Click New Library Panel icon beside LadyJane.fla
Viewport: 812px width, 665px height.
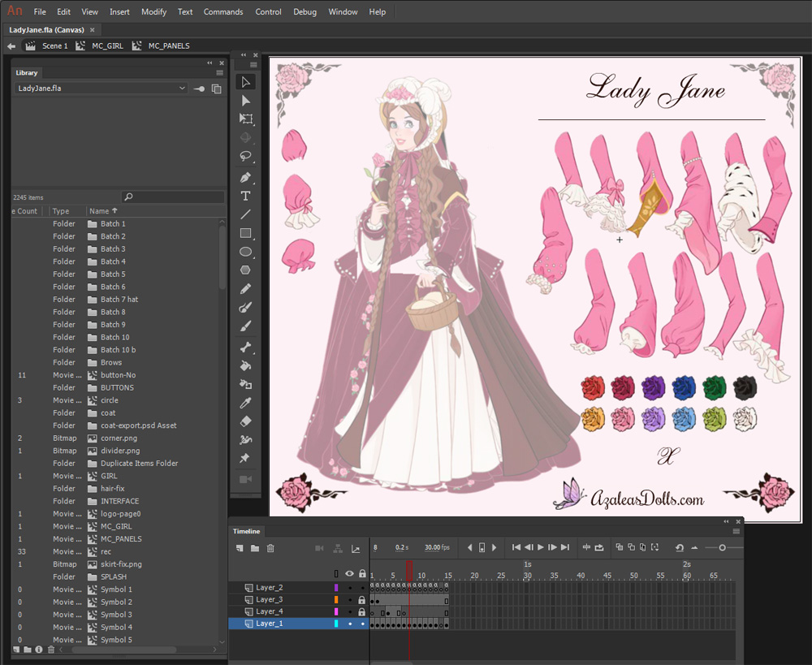(x=217, y=89)
